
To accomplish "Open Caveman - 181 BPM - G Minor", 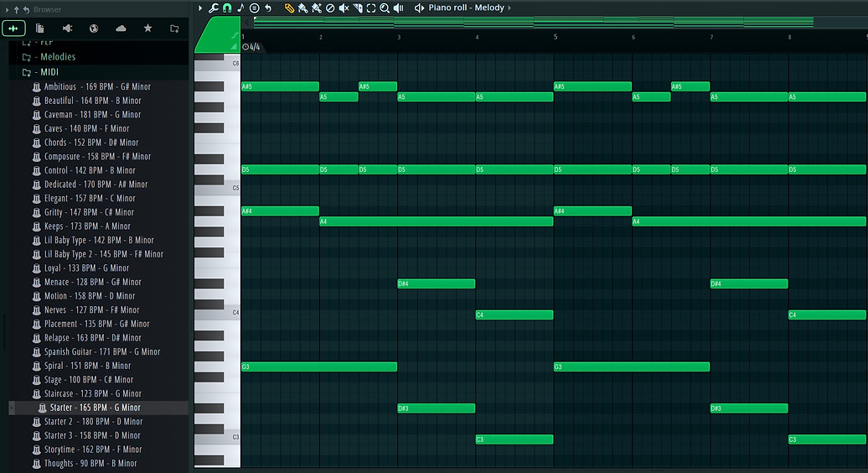I will point(92,115).
